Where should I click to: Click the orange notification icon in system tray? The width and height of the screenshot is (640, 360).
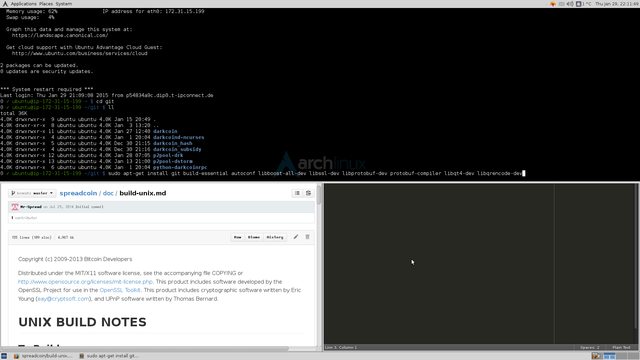point(553,4)
